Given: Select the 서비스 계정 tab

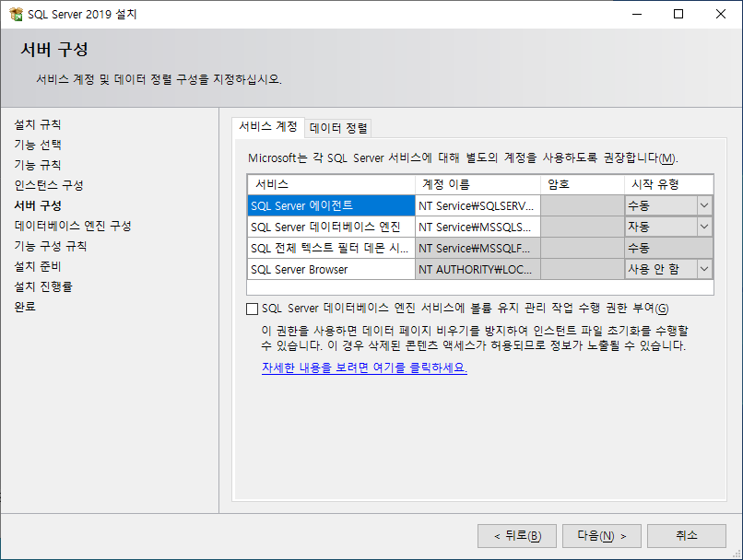Looking at the screenshot, I should pos(267,126).
